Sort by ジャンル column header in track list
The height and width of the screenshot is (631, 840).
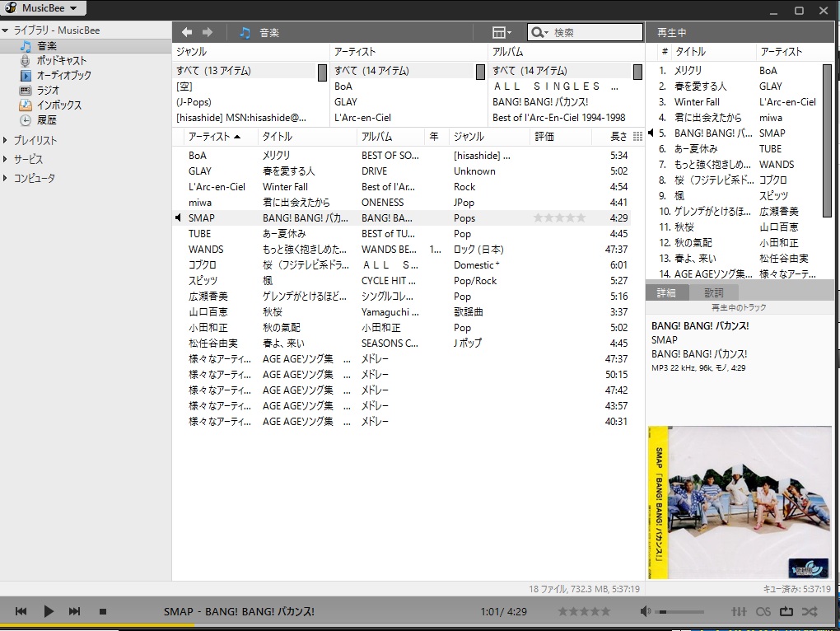[x=489, y=137]
